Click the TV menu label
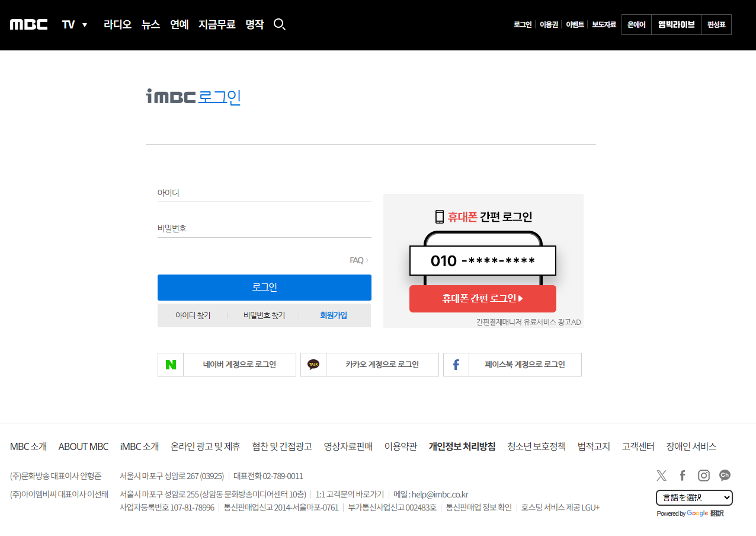The width and height of the screenshot is (756, 536). (x=69, y=24)
